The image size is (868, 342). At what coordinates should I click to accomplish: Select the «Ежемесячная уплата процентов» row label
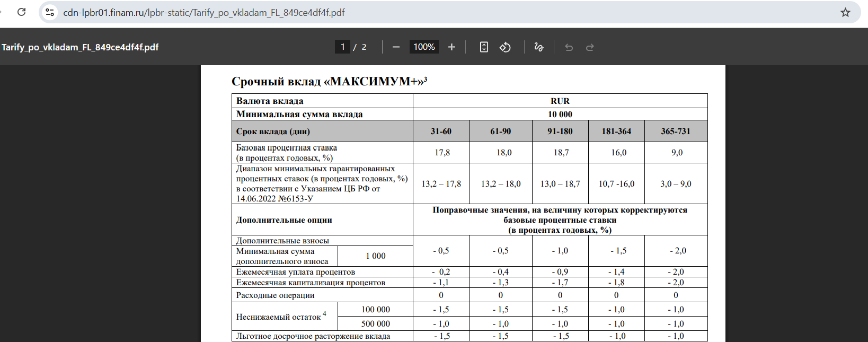pyautogui.click(x=296, y=272)
